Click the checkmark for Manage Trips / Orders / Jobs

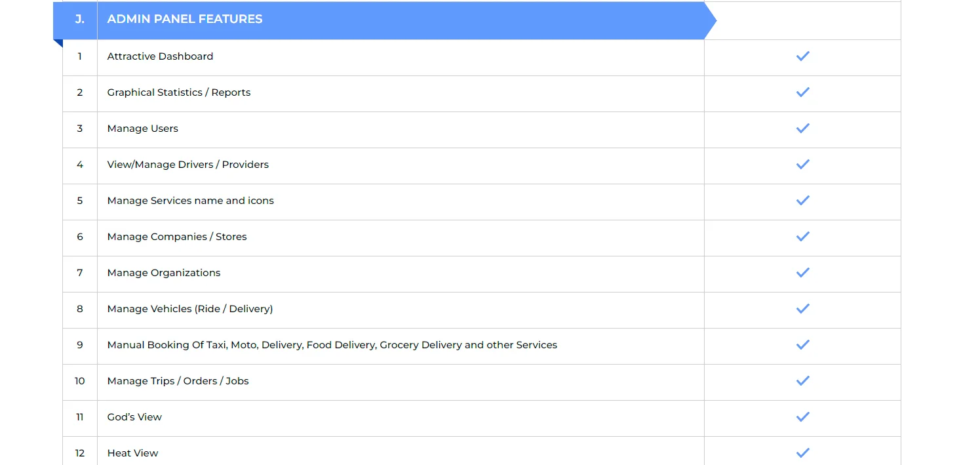[x=802, y=381]
